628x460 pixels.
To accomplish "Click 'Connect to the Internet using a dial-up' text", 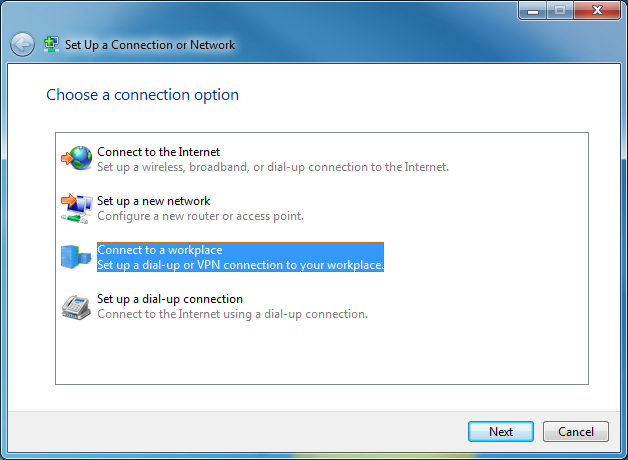I will (x=232, y=314).
